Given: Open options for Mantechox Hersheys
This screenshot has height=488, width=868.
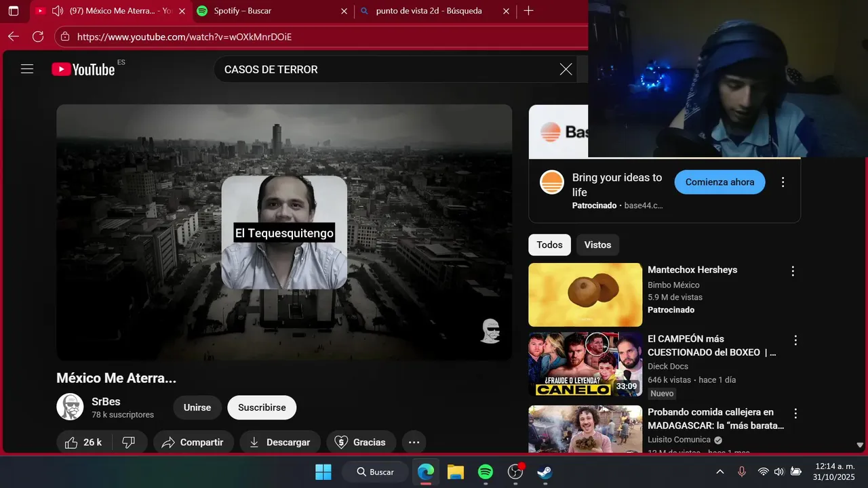Looking at the screenshot, I should [793, 271].
